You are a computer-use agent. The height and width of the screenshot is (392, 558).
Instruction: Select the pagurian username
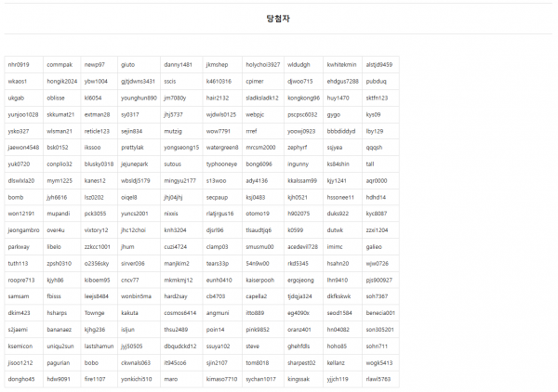tap(60, 362)
